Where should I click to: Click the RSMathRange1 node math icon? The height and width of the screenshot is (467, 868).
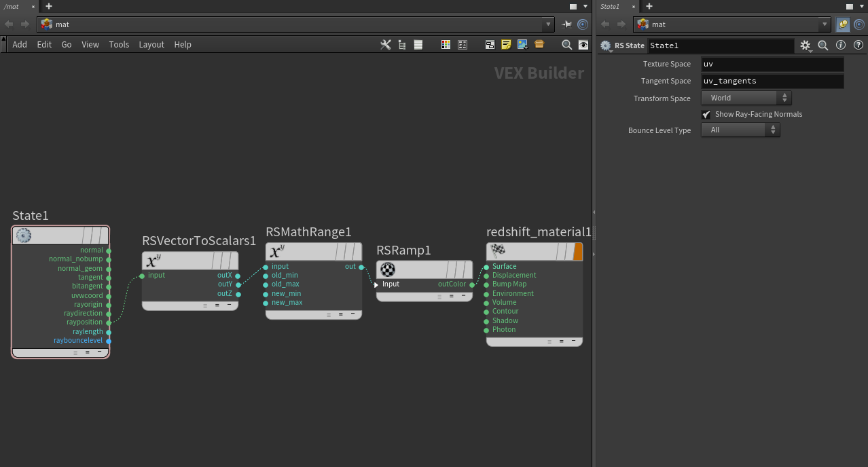click(276, 252)
